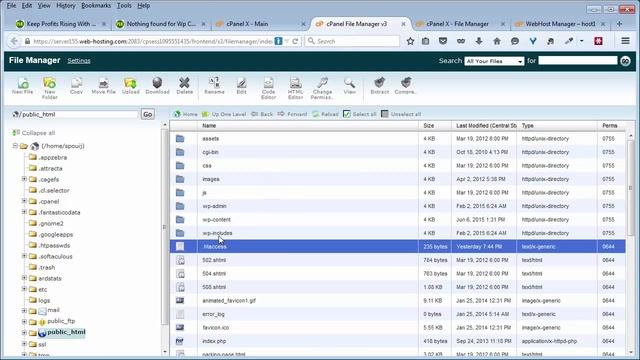Delete the selected file
The width and height of the screenshot is (640, 360).
coord(184,86)
